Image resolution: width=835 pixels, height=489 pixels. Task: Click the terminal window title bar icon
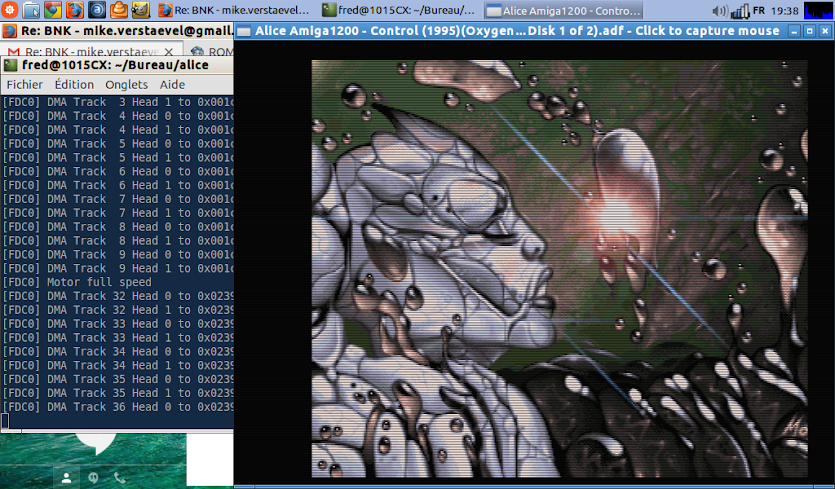(11, 66)
